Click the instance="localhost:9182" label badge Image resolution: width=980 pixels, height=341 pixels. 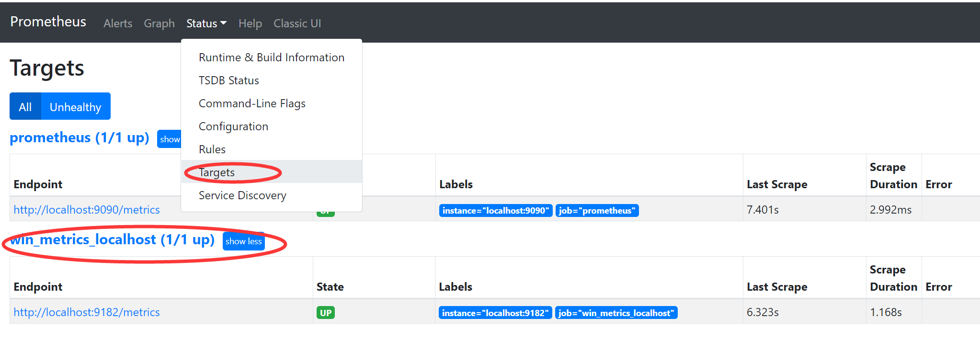click(x=495, y=313)
